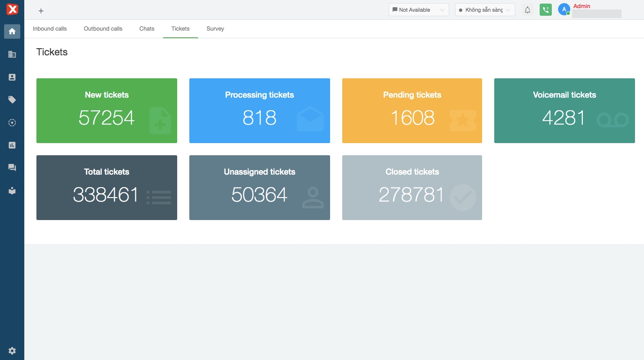Click the Home icon in sidebar
The width and height of the screenshot is (644, 360).
[12, 31]
